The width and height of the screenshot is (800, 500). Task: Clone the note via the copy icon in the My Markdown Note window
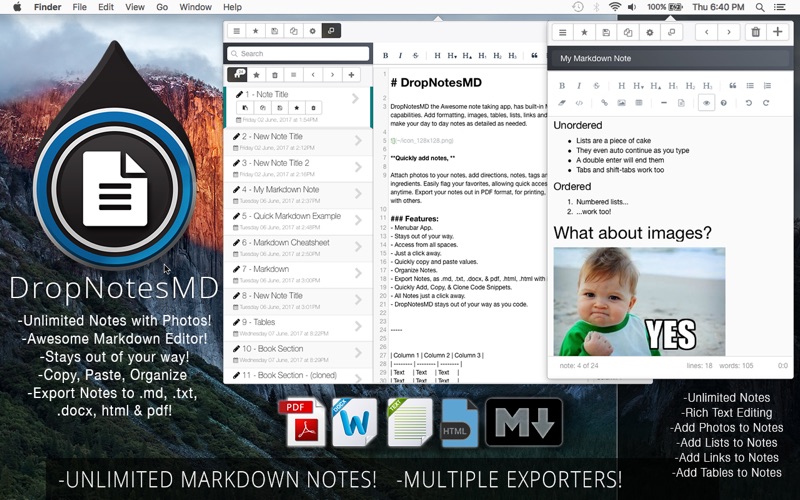(628, 32)
